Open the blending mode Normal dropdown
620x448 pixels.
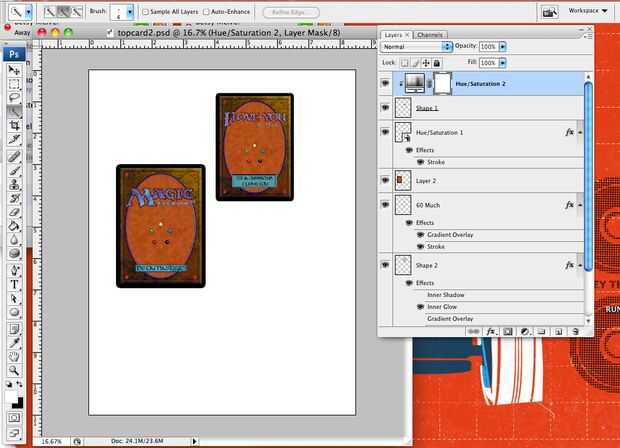413,47
